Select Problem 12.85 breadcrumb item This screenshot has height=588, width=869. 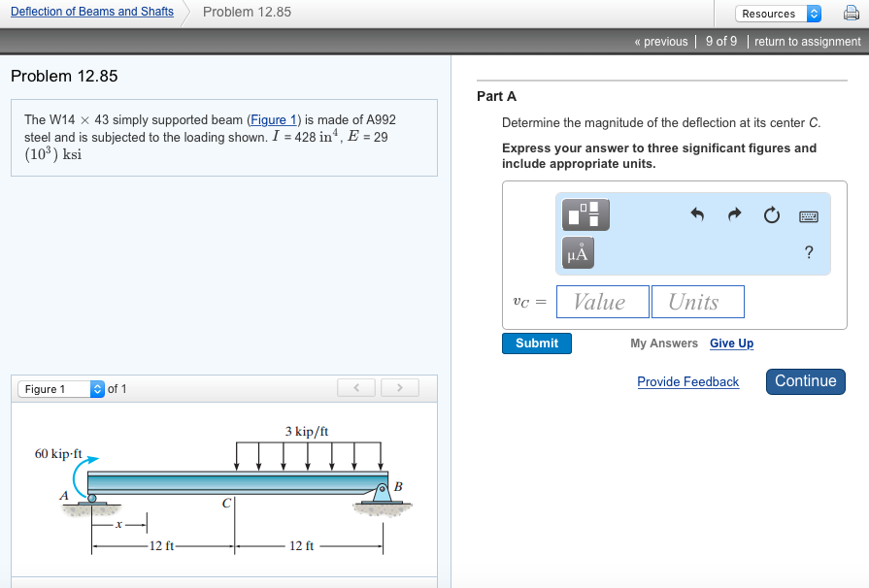pyautogui.click(x=247, y=12)
